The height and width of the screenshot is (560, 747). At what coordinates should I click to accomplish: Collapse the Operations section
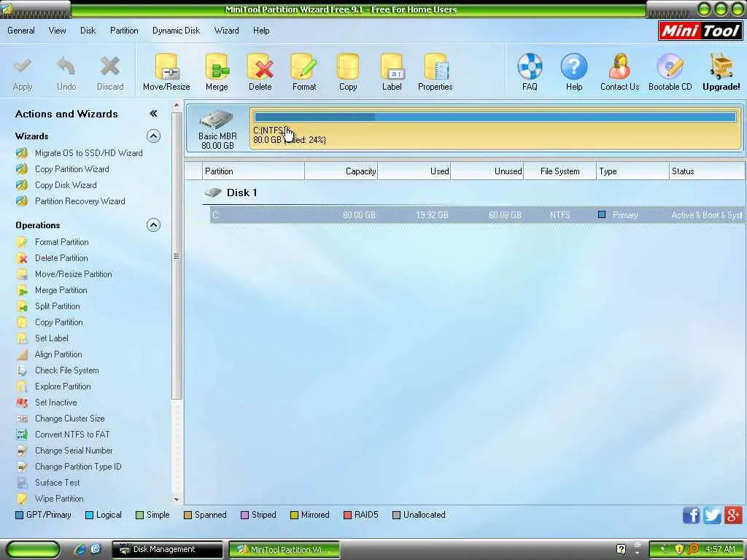click(x=153, y=225)
